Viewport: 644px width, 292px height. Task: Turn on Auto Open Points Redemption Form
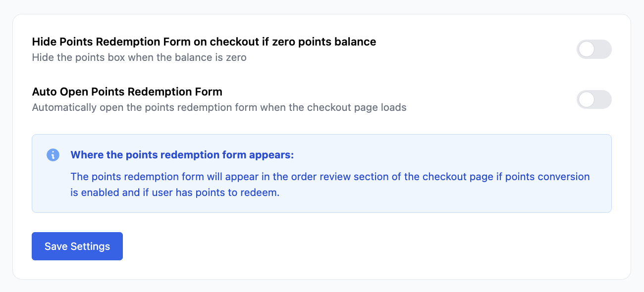point(594,99)
